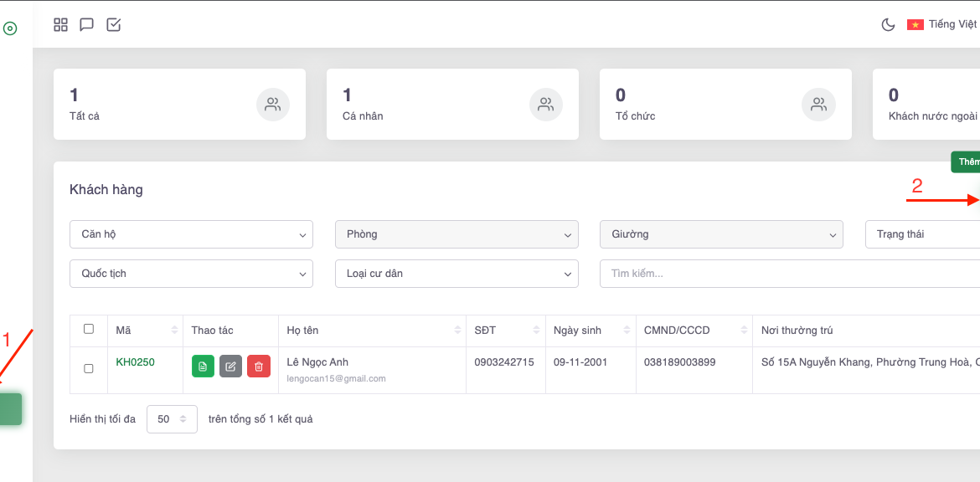Select the Tổ chức summary card
Screen dimensions: 980x482
pos(725,105)
